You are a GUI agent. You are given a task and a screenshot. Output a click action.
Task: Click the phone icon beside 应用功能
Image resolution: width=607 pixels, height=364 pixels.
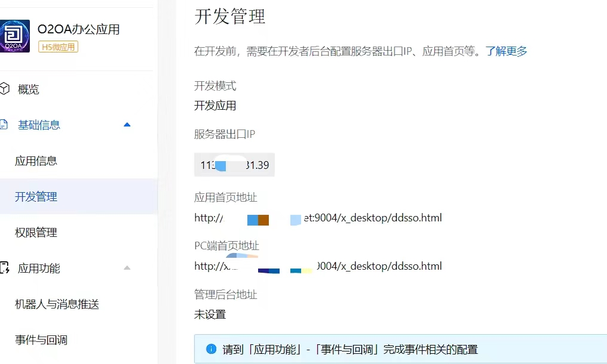(4, 268)
